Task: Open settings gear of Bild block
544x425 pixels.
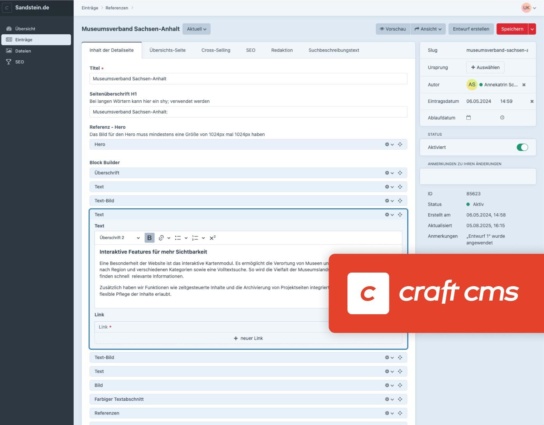Action: 389,385
